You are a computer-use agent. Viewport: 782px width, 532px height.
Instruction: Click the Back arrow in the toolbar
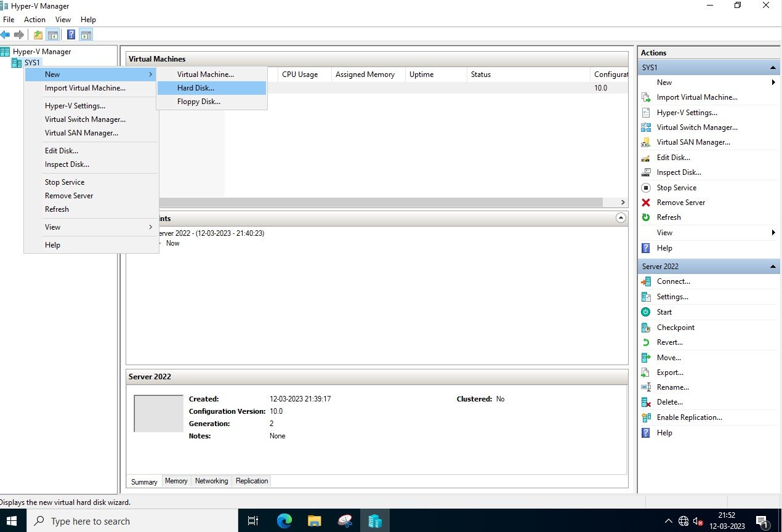click(x=6, y=34)
